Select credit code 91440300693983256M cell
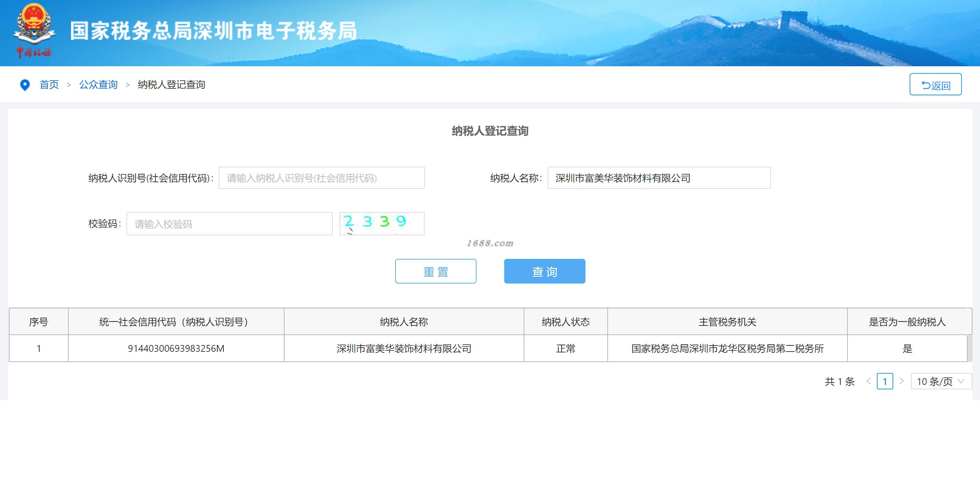 176,348
